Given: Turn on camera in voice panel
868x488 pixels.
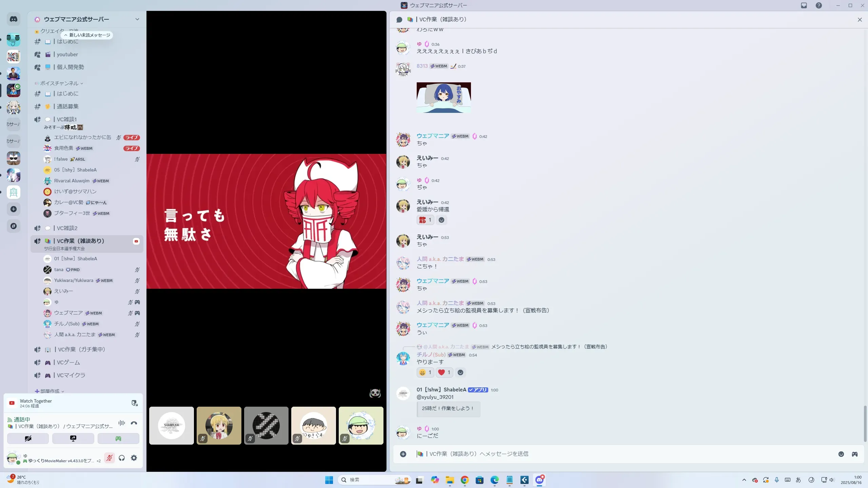Looking at the screenshot, I should coord(28,439).
